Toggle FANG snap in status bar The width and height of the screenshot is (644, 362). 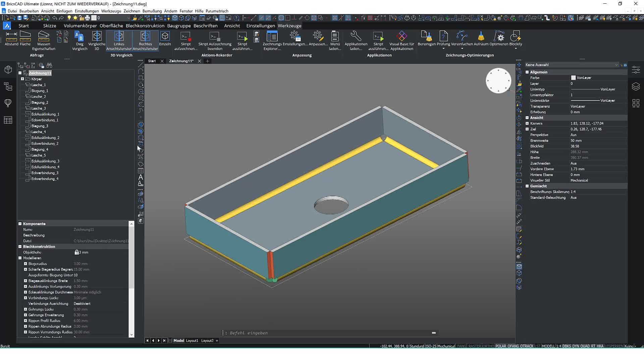click(462, 346)
